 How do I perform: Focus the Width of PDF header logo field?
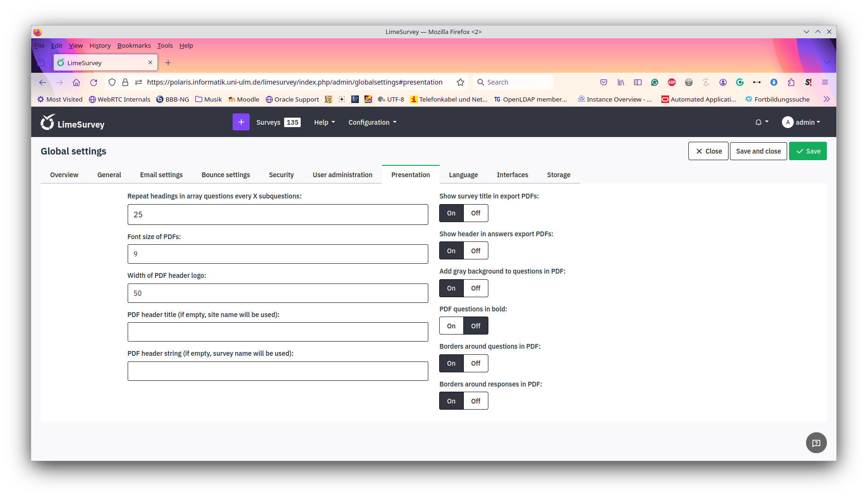278,293
